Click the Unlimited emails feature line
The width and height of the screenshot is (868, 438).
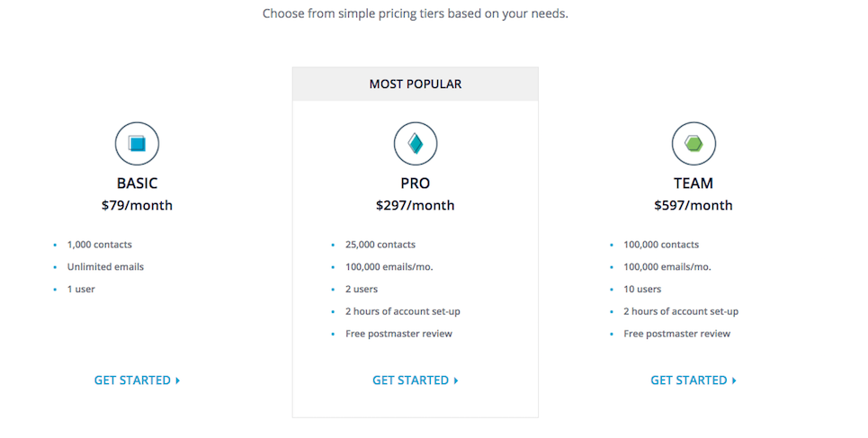pos(106,267)
